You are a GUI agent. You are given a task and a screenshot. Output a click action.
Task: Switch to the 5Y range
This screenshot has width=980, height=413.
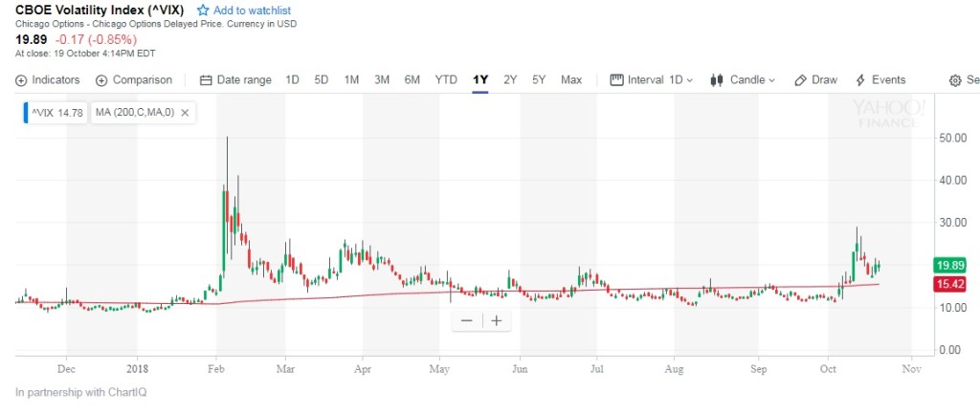click(539, 80)
